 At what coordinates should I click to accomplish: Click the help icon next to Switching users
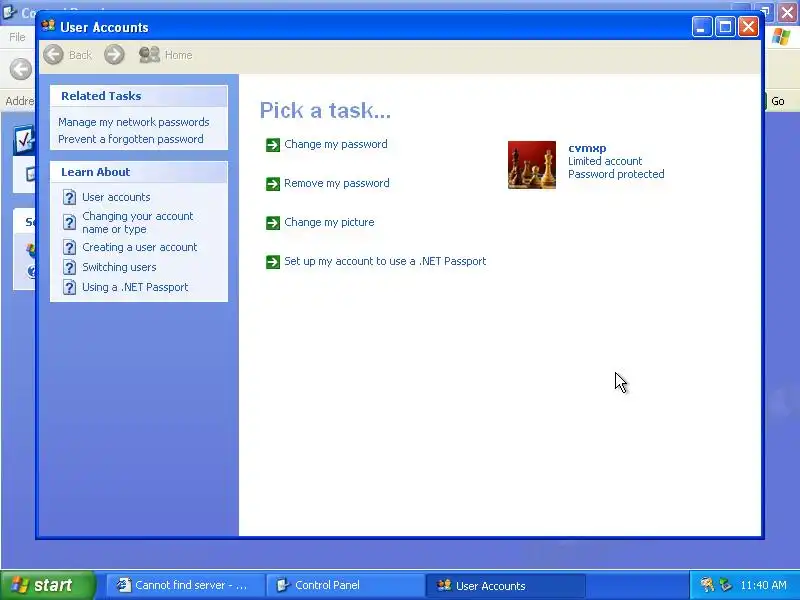point(69,267)
